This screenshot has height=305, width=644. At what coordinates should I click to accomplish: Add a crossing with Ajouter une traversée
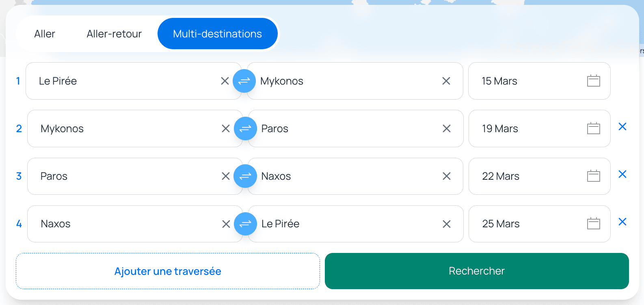point(168,271)
